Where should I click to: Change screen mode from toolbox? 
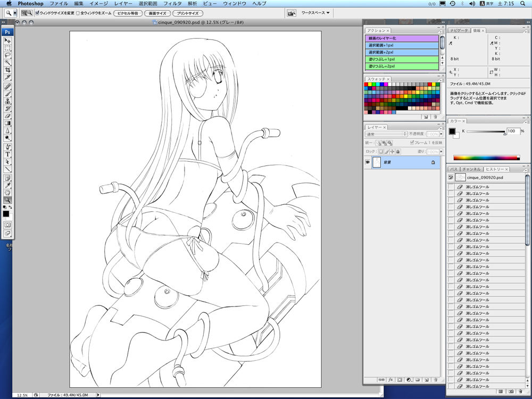pos(7,234)
